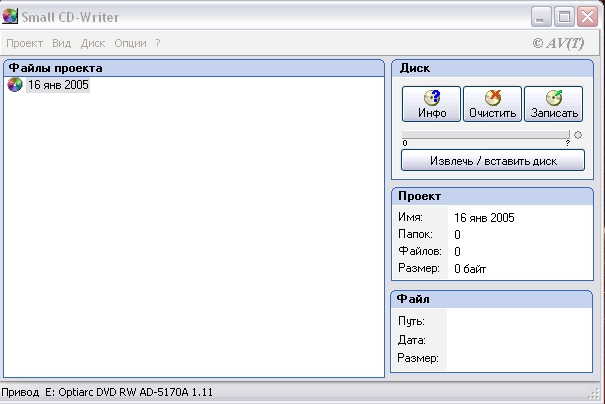
Task: Click the Очистить erase disc button
Action: point(492,104)
